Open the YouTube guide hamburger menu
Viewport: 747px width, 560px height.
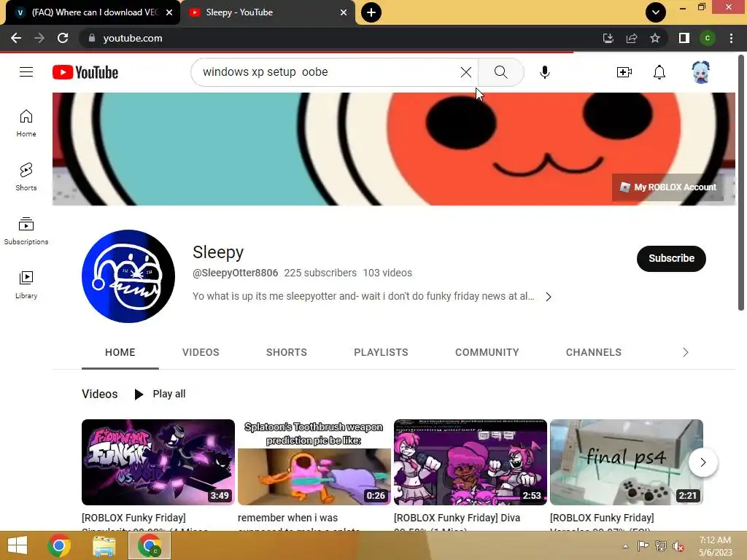point(26,72)
